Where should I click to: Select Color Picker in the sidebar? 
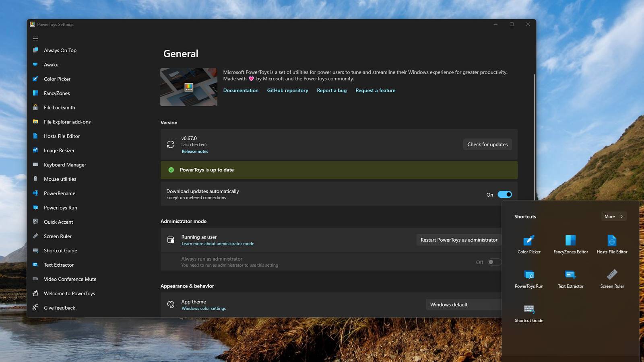click(x=57, y=79)
